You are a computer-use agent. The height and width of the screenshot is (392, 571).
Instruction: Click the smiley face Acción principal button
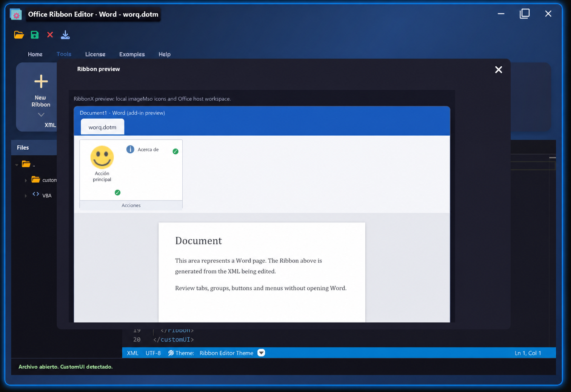pyautogui.click(x=102, y=164)
